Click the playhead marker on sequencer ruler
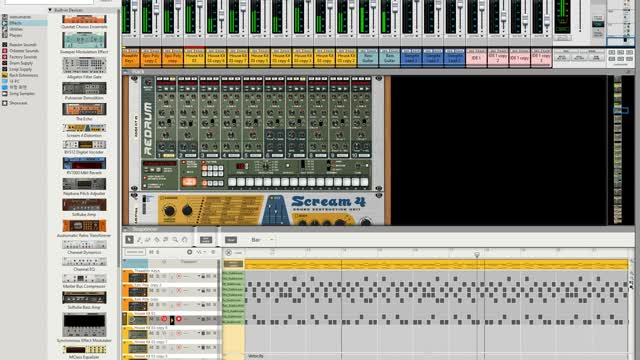Image resolution: width=640 pixels, height=360 pixels. 477,255
